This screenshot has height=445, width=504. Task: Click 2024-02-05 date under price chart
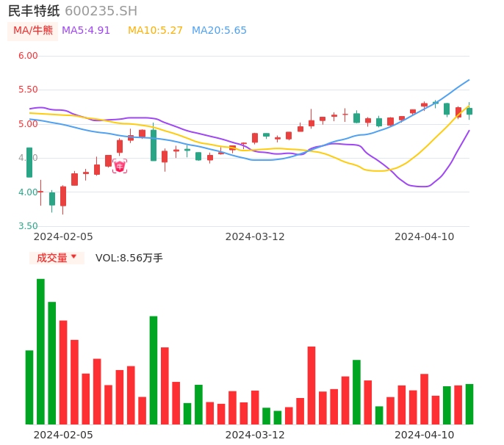(63, 237)
